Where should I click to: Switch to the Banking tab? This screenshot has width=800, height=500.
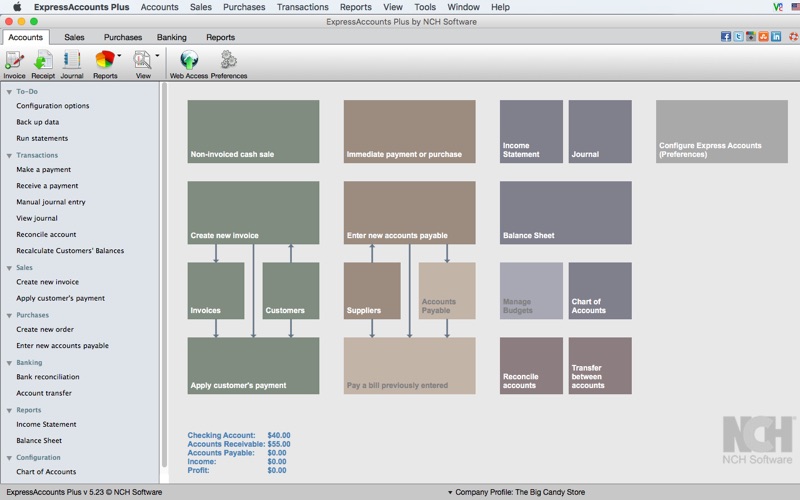click(171, 37)
